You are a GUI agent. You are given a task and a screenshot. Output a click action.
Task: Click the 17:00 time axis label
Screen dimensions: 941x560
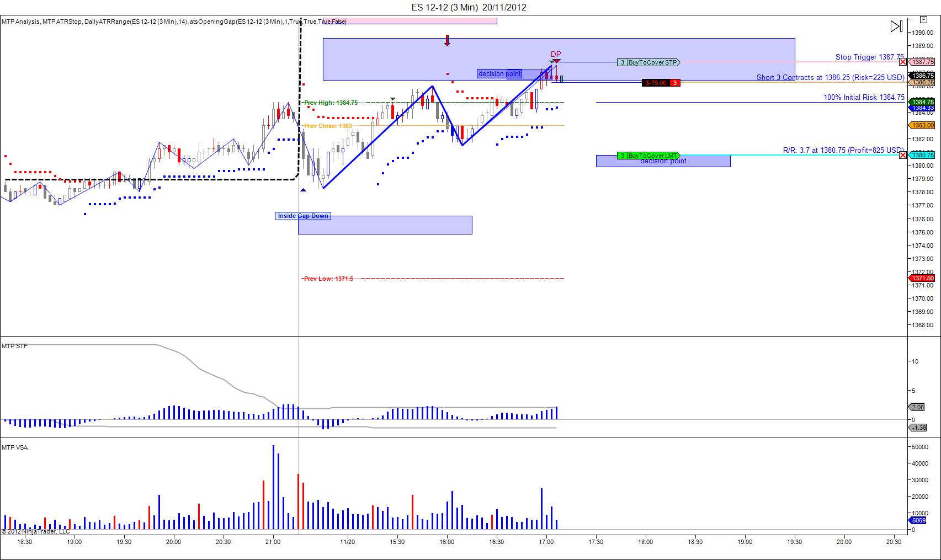[x=546, y=542]
